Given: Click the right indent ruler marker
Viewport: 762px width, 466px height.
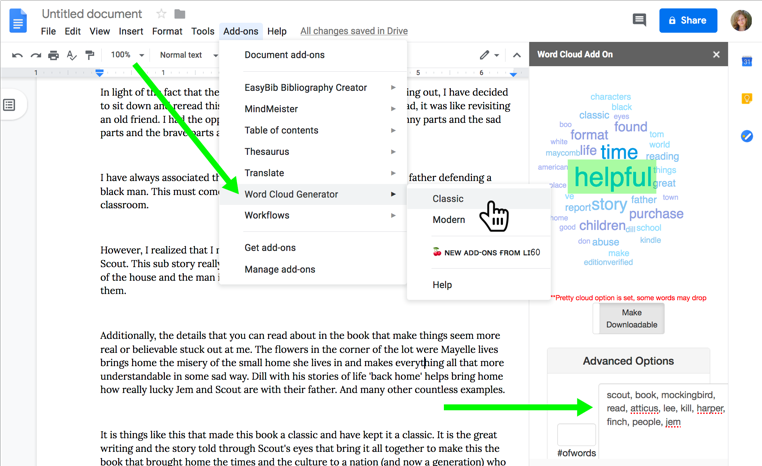Looking at the screenshot, I should click(x=513, y=73).
